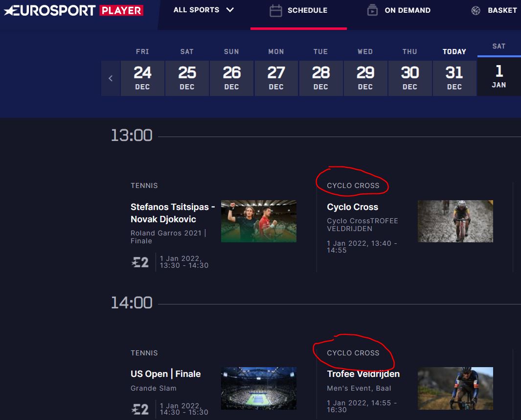
Task: Click the Tsitsipas Djokovic match thumbnail
Action: point(259,221)
